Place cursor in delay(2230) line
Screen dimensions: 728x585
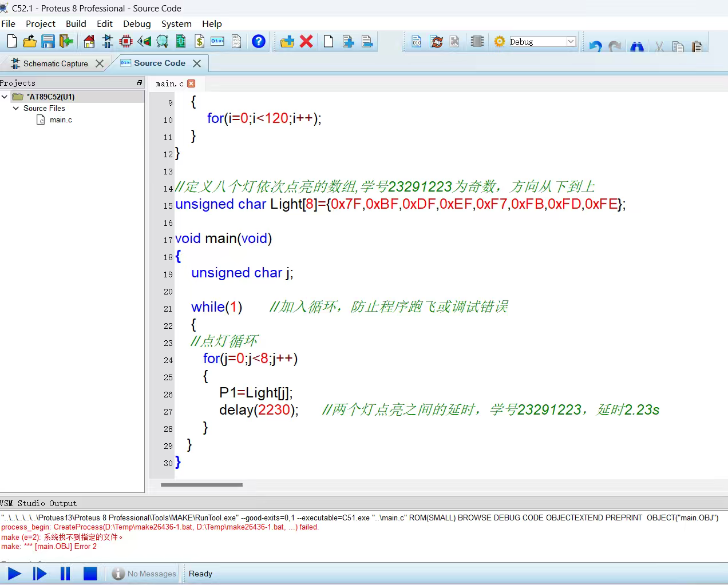pyautogui.click(x=259, y=410)
